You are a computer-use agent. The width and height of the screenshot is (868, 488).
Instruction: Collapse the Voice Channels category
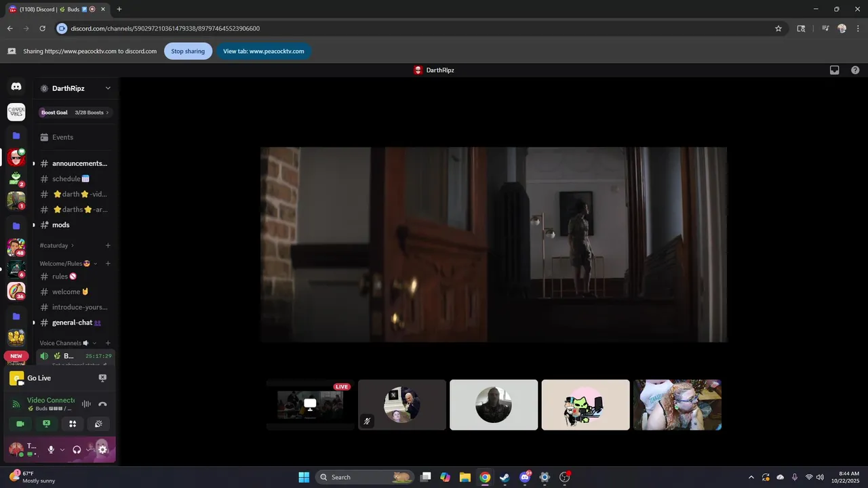68,343
